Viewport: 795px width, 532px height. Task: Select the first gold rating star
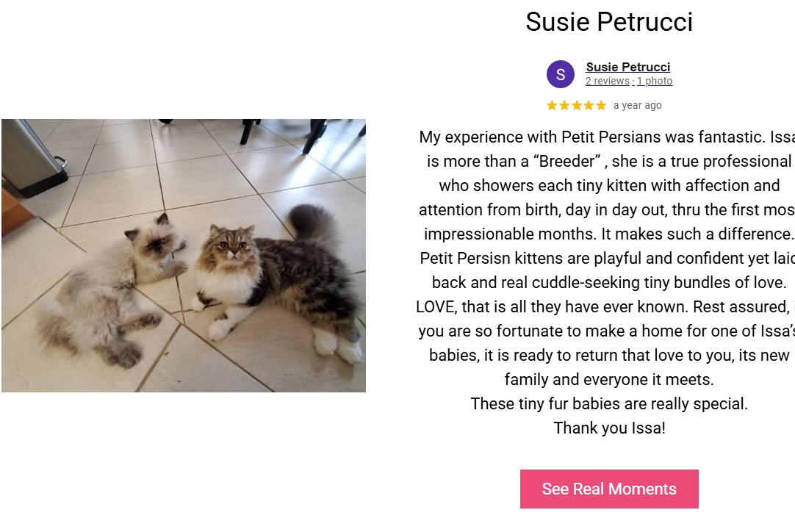(x=552, y=106)
